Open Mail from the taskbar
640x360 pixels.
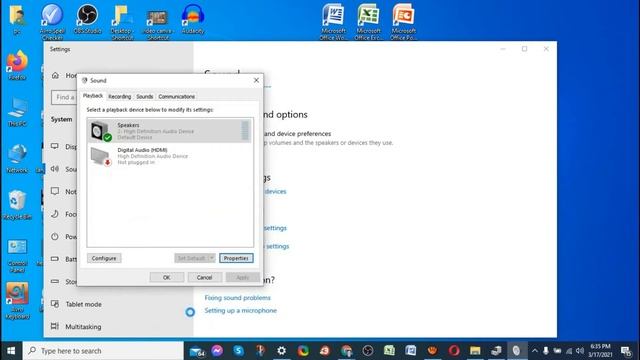196,351
